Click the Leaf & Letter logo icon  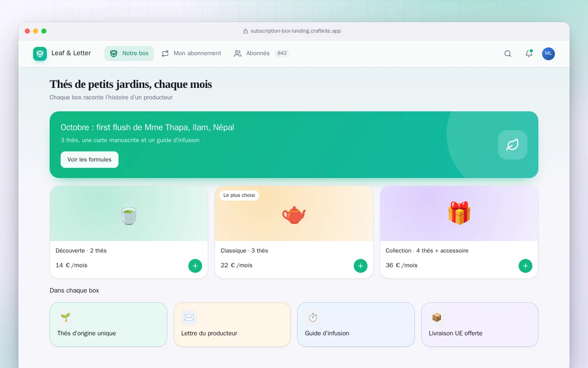[40, 54]
